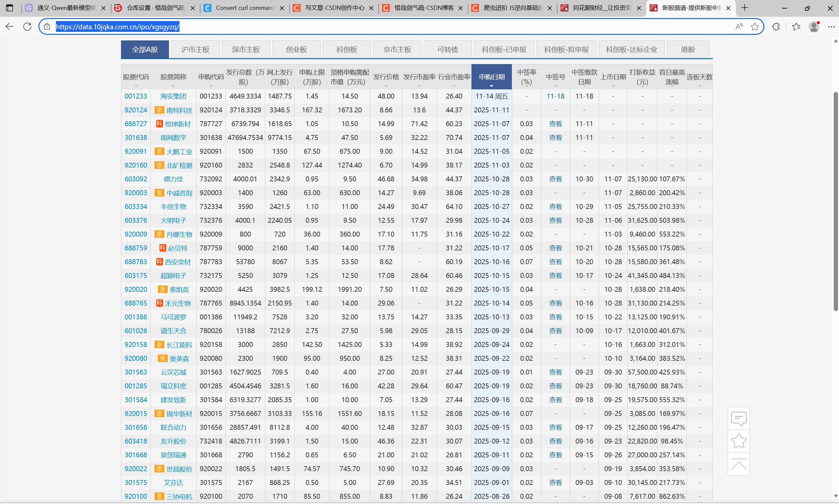839x504 pixels.
Task: Click the floating feedback comment icon
Action: 738,419
